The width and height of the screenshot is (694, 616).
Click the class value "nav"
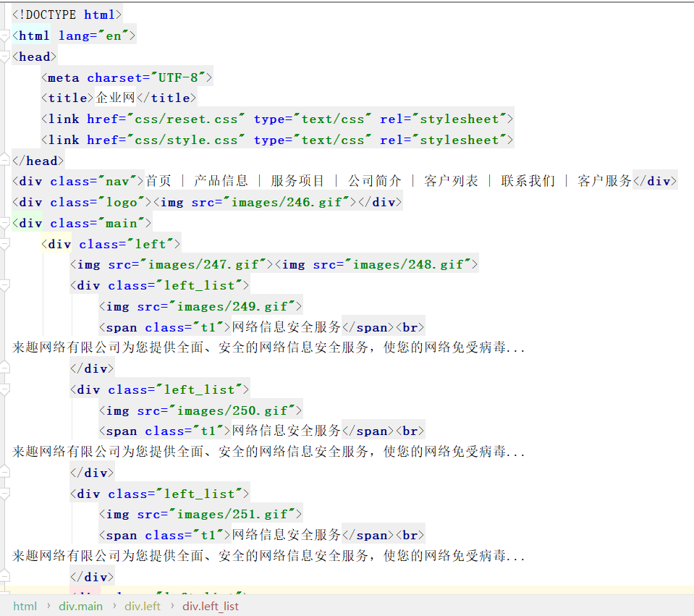[x=118, y=182]
